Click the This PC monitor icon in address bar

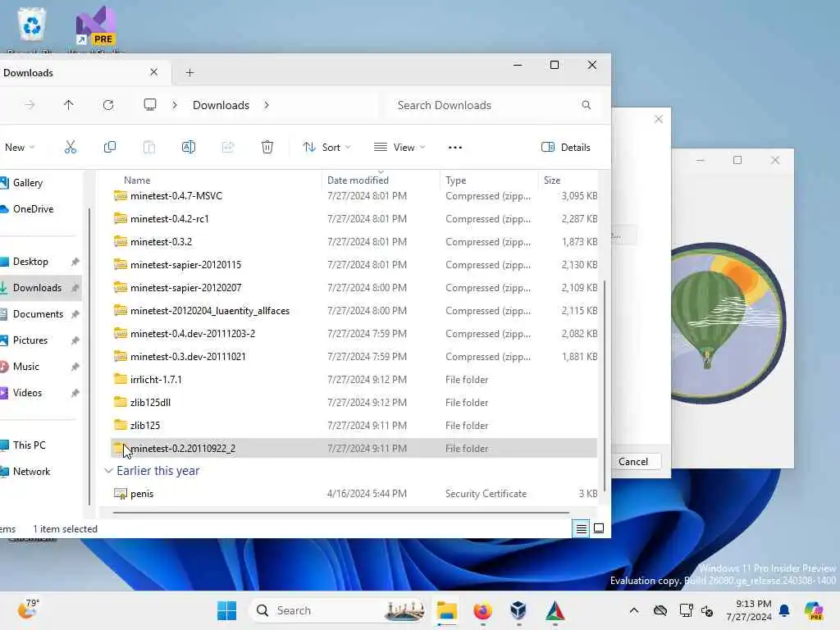coord(150,104)
